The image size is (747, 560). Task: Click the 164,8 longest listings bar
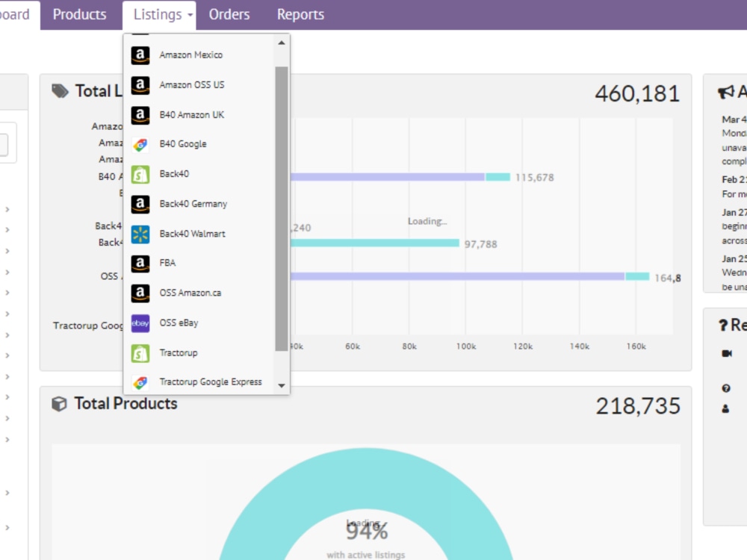[x=470, y=277]
